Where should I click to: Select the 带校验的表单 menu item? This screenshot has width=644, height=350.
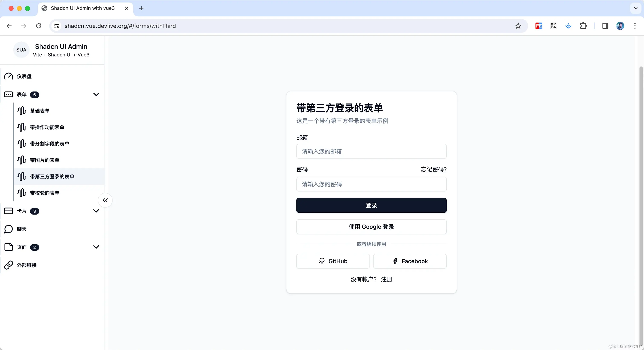pyautogui.click(x=45, y=193)
